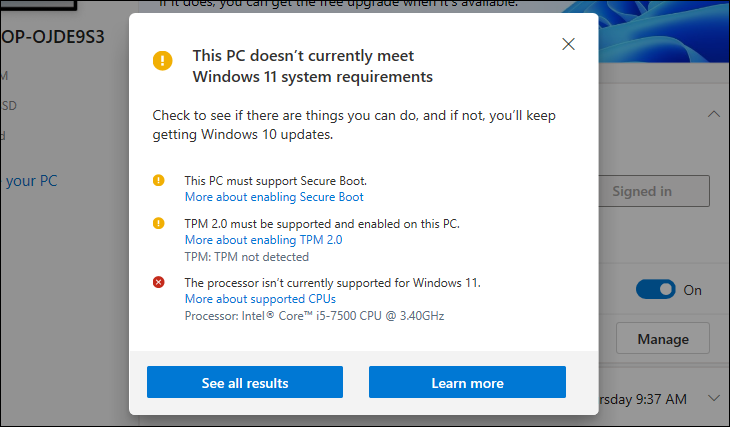Viewport: 730px width, 427px height.
Task: Select the "TPM: TPM not detected" text
Action: pyautogui.click(x=246, y=256)
